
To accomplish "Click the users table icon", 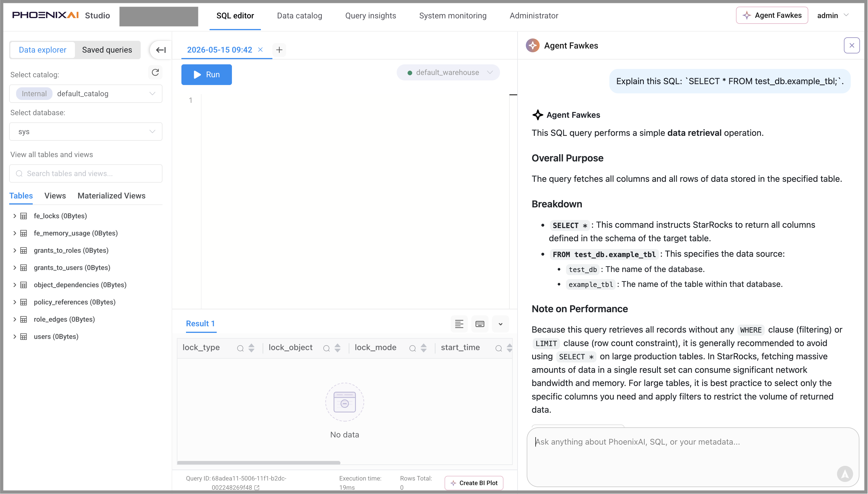I will (x=24, y=337).
